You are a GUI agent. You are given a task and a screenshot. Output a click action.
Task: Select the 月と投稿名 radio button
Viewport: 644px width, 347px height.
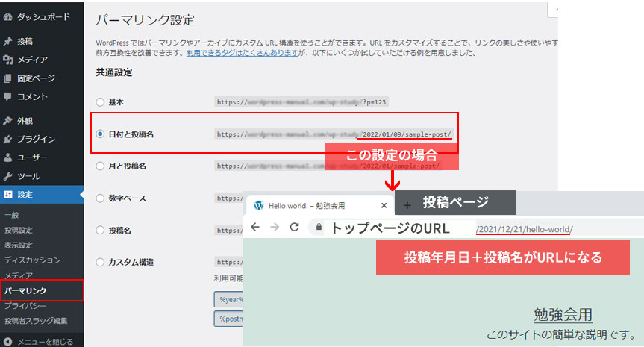pyautogui.click(x=100, y=166)
